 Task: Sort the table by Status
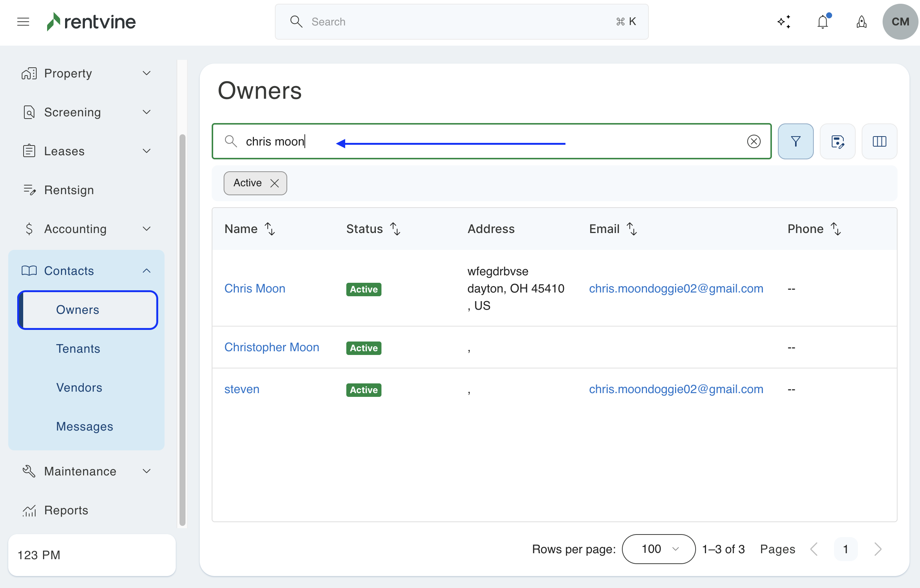click(x=395, y=229)
